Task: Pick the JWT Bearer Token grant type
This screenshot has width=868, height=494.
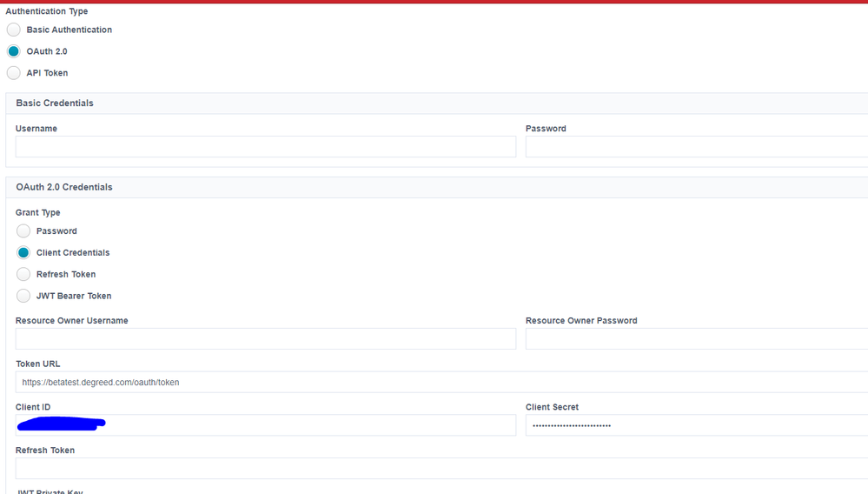Action: (23, 297)
